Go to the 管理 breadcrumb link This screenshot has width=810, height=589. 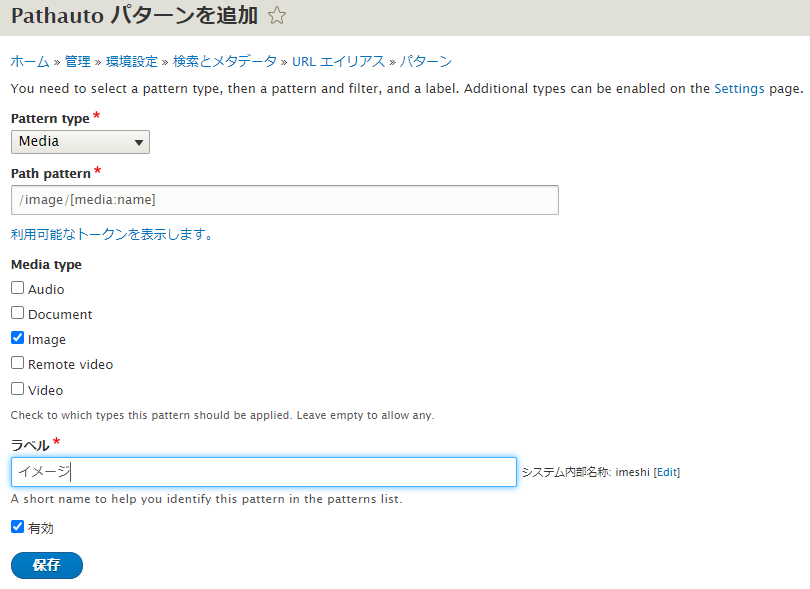[x=77, y=61]
